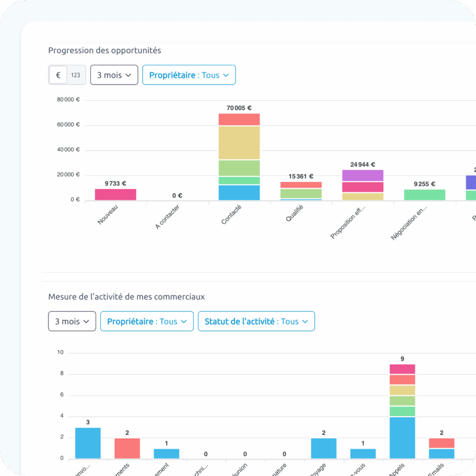
Task: Switch values to 123 count display
Action: pos(76,75)
